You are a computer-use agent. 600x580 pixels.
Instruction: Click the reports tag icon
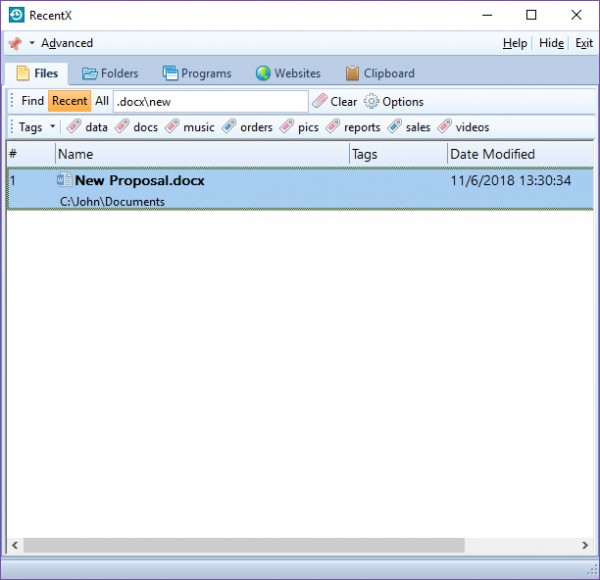click(333, 126)
